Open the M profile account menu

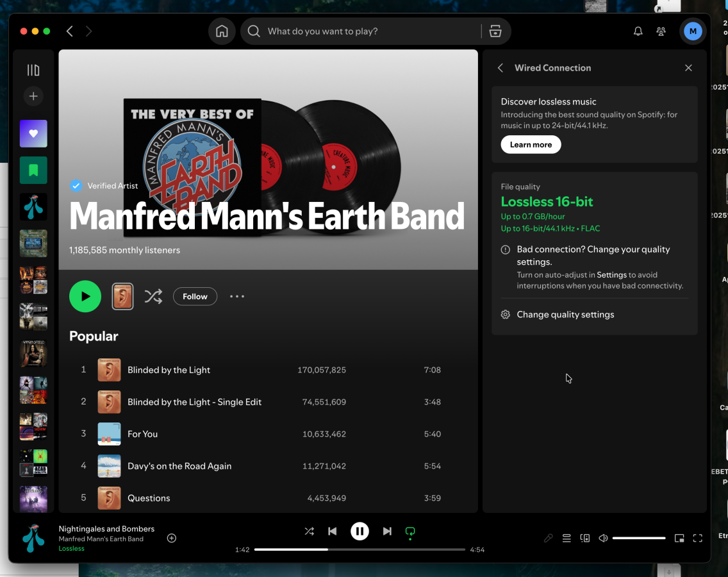coord(693,31)
